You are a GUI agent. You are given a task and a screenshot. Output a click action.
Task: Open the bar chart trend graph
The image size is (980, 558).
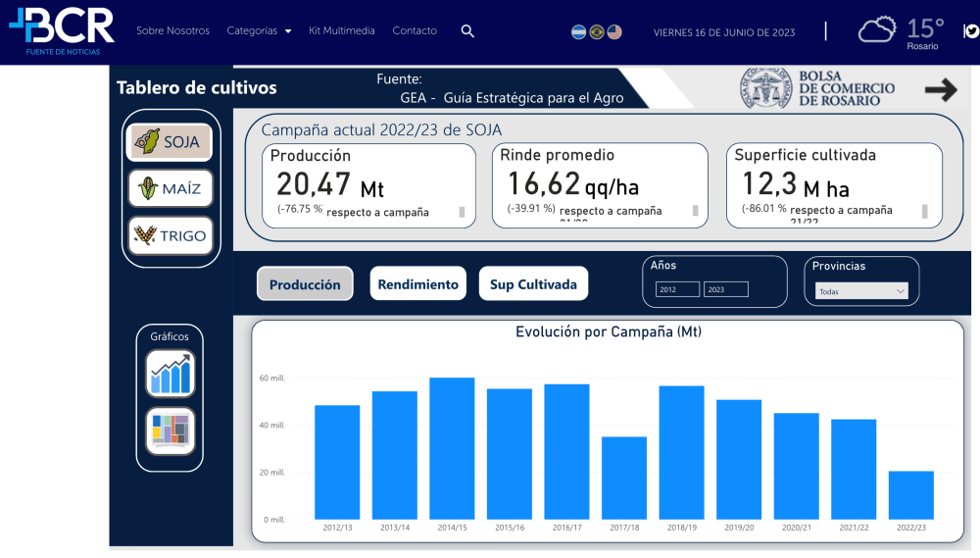click(x=171, y=374)
